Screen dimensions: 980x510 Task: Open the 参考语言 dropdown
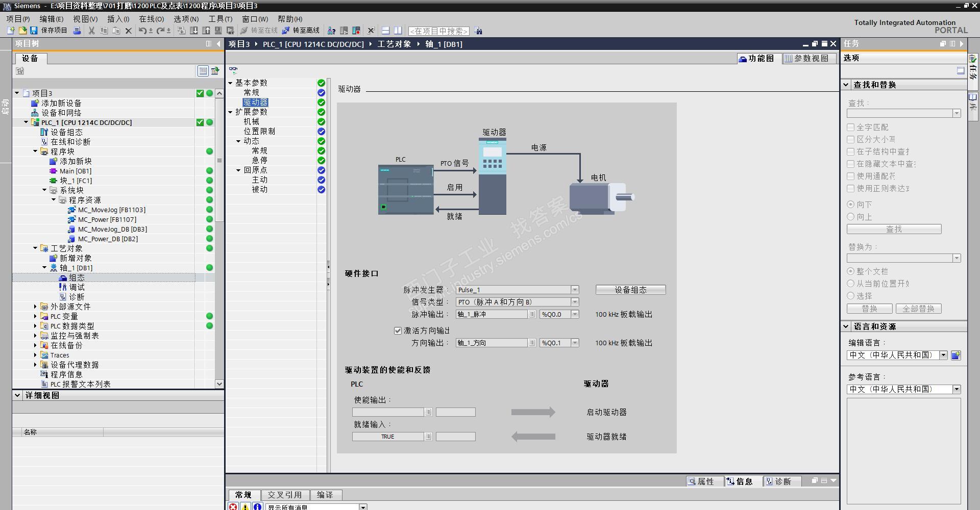click(957, 389)
